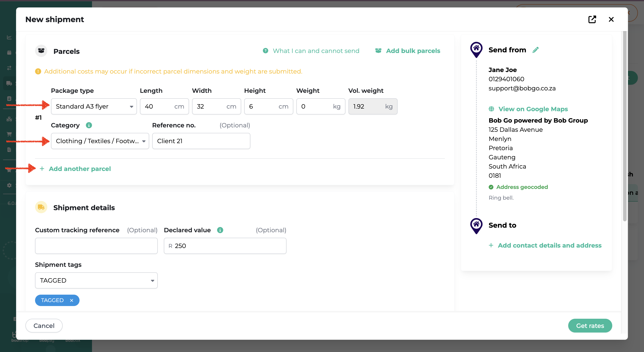Click the Jane Joe sender name
Screen dimensions: 644x352
tap(502, 70)
